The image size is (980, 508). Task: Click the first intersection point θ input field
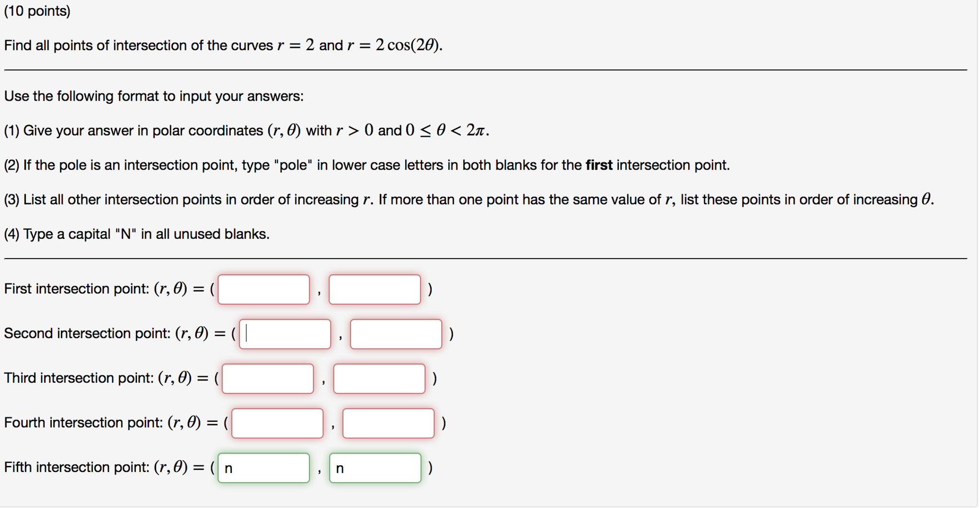point(375,289)
